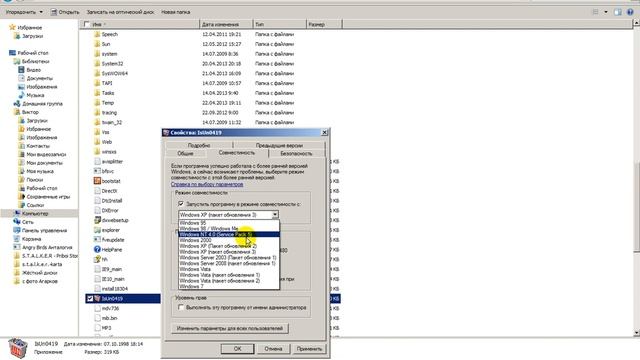The width and height of the screenshot is (640, 360).
Task: Click the Контакты folder icon
Action: click(x=21, y=146)
